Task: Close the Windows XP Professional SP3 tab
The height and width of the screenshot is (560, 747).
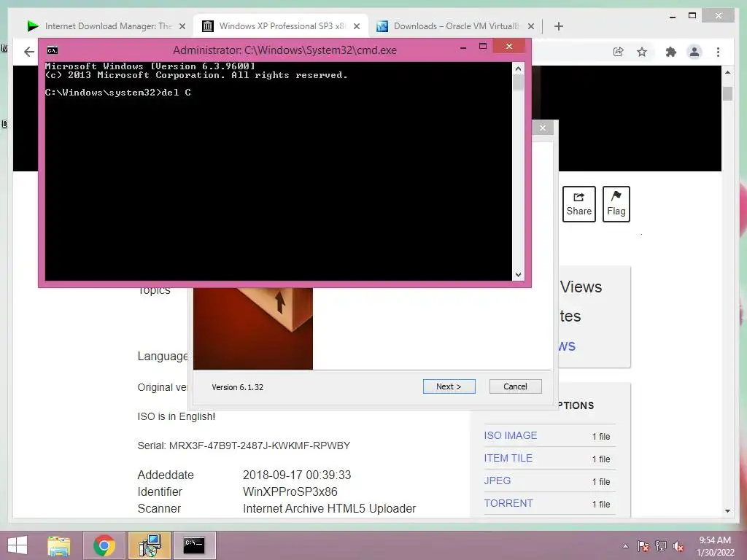Action: [356, 26]
